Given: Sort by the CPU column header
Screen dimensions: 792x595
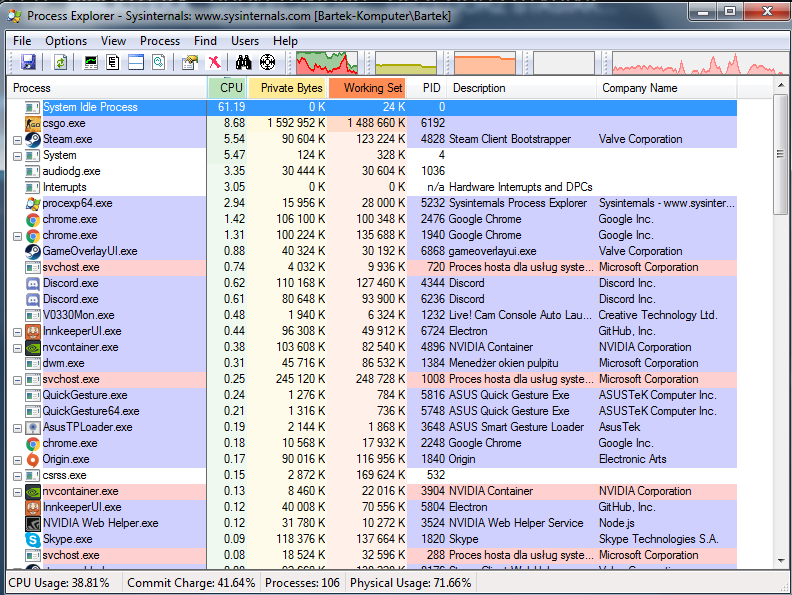Looking at the screenshot, I should (227, 88).
